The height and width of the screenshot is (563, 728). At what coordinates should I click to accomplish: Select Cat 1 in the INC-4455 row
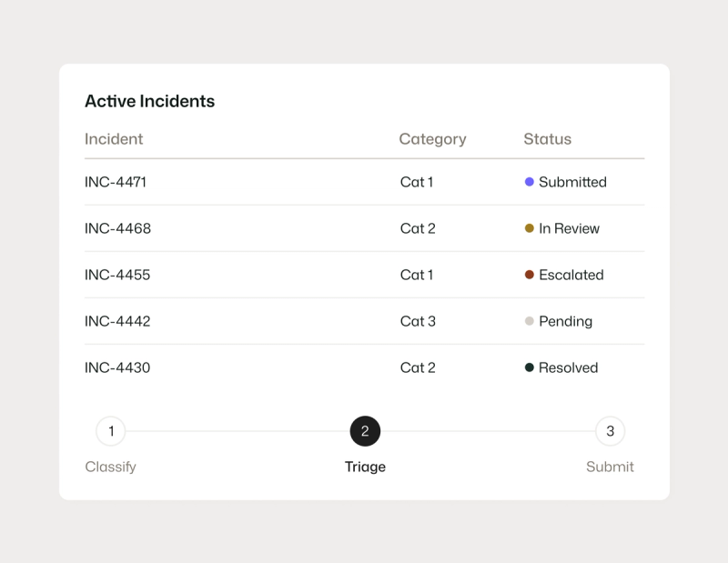tap(417, 275)
